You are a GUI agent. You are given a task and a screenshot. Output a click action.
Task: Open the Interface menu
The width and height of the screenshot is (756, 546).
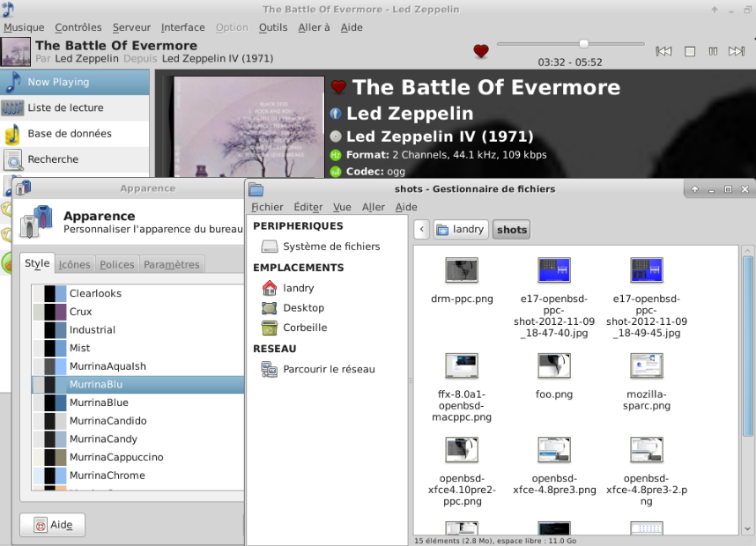(x=182, y=27)
